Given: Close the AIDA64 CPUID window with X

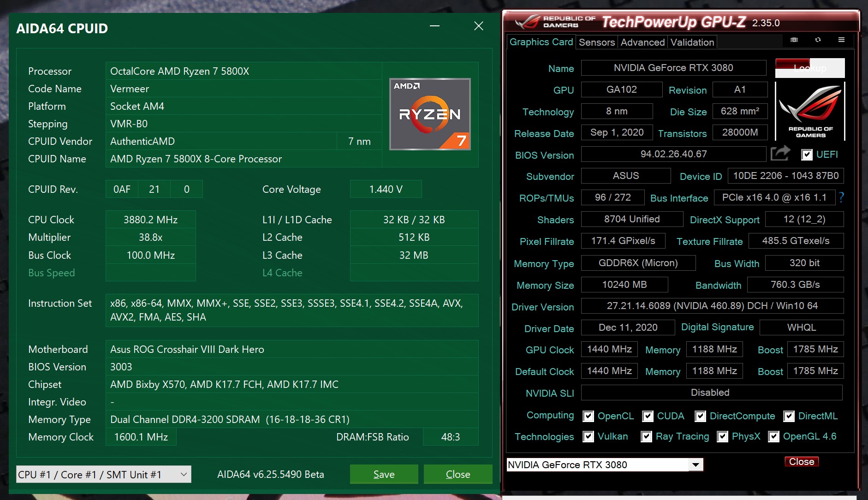Looking at the screenshot, I should pyautogui.click(x=479, y=26).
